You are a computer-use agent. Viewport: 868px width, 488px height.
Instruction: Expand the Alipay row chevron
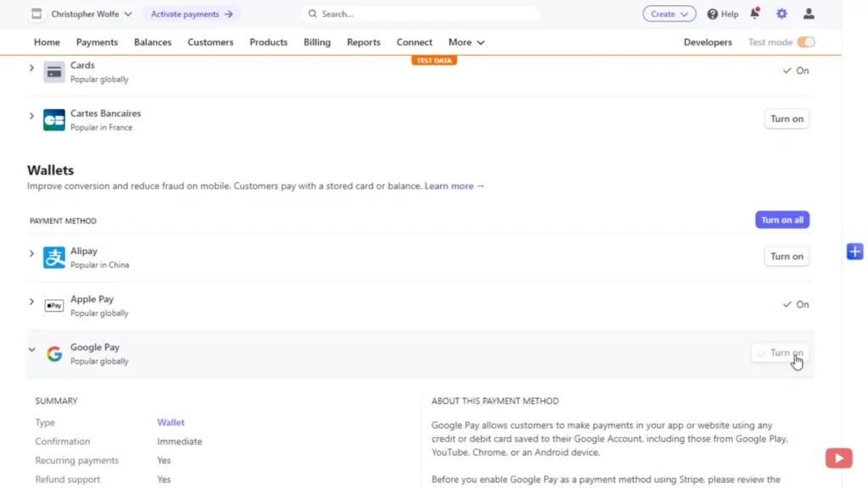click(x=31, y=253)
